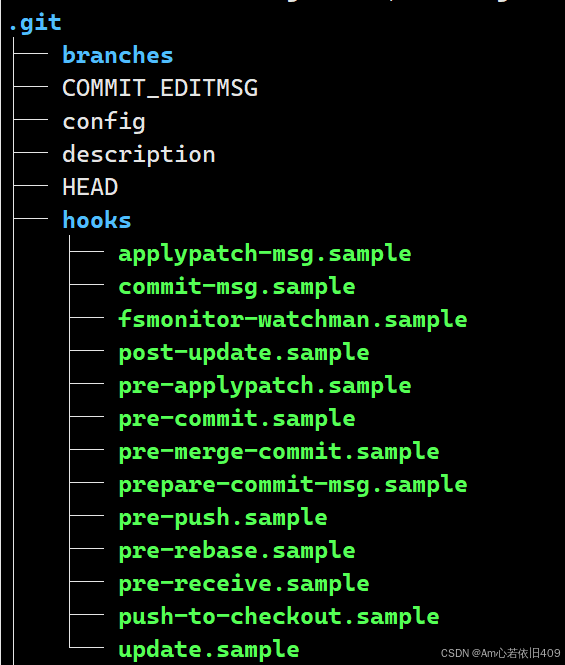Click the COMMIT_EDITMSG file entry
The image size is (565, 665).
pyautogui.click(x=160, y=88)
